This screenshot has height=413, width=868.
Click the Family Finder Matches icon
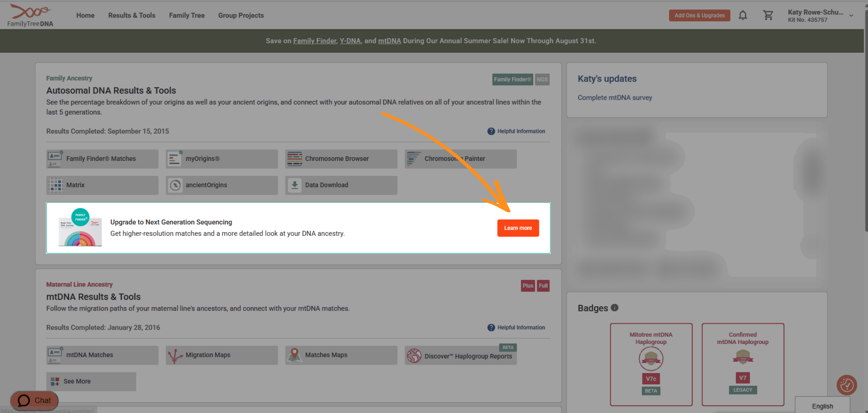tap(55, 159)
